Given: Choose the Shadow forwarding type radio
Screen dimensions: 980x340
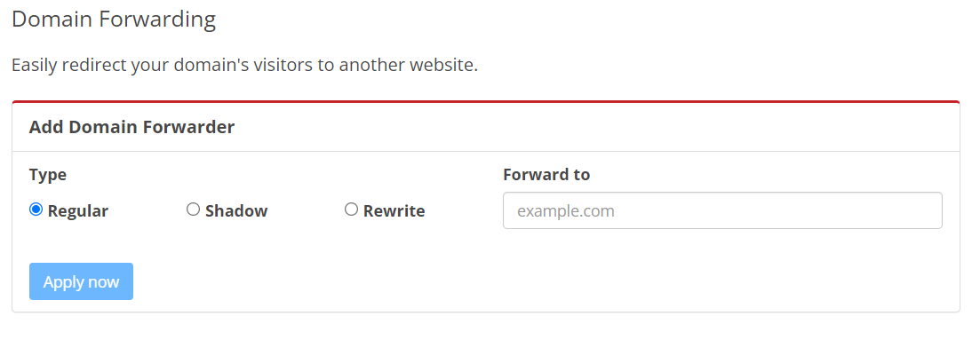Looking at the screenshot, I should (x=193, y=210).
